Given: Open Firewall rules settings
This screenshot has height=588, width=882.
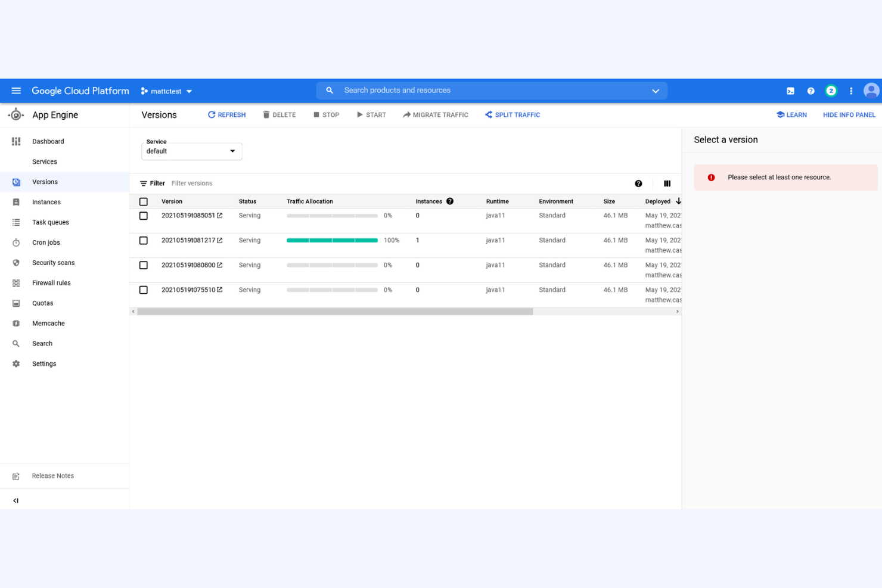Looking at the screenshot, I should tap(51, 282).
